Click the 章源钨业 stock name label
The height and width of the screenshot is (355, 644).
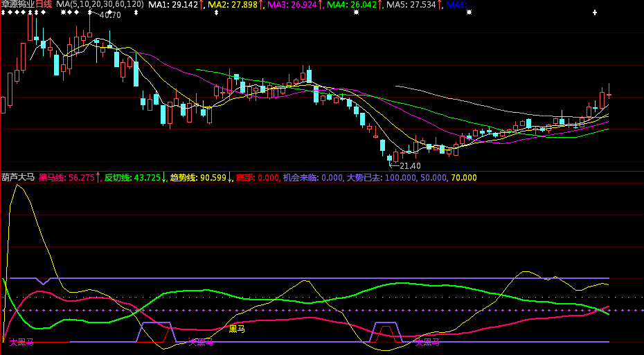coord(17,5)
